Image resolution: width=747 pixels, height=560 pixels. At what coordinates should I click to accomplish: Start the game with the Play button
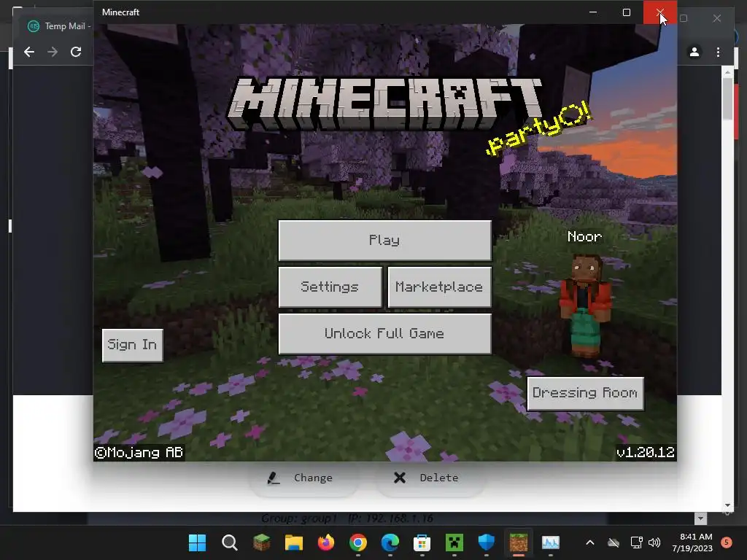384,240
